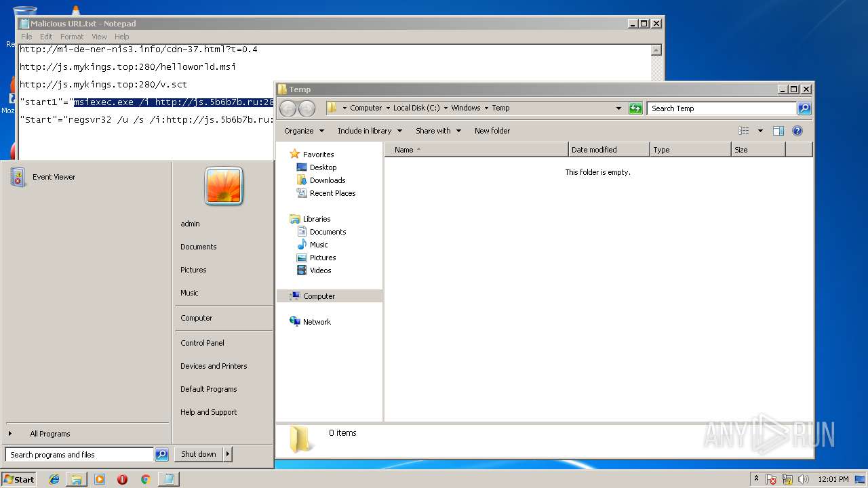Image resolution: width=868 pixels, height=488 pixels.
Task: Open the Share with dropdown
Action: coord(438,131)
